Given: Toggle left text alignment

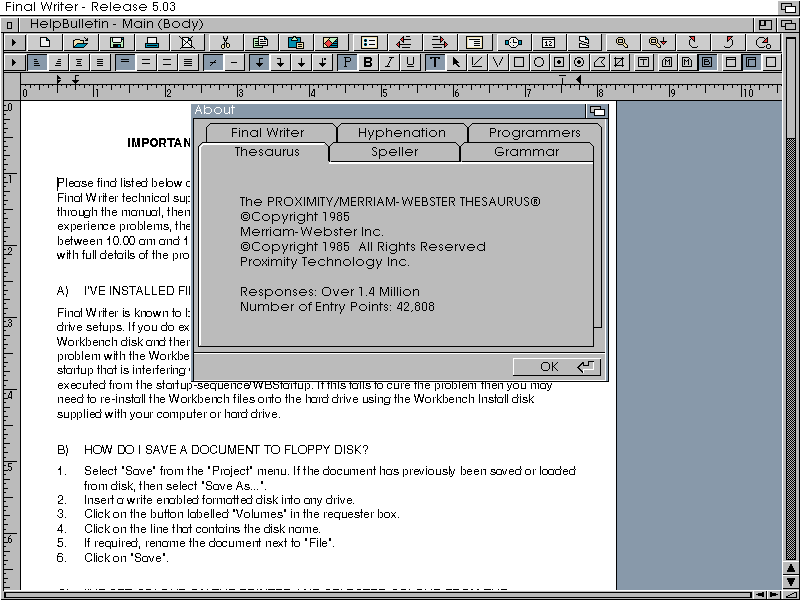Looking at the screenshot, I should click(36, 62).
